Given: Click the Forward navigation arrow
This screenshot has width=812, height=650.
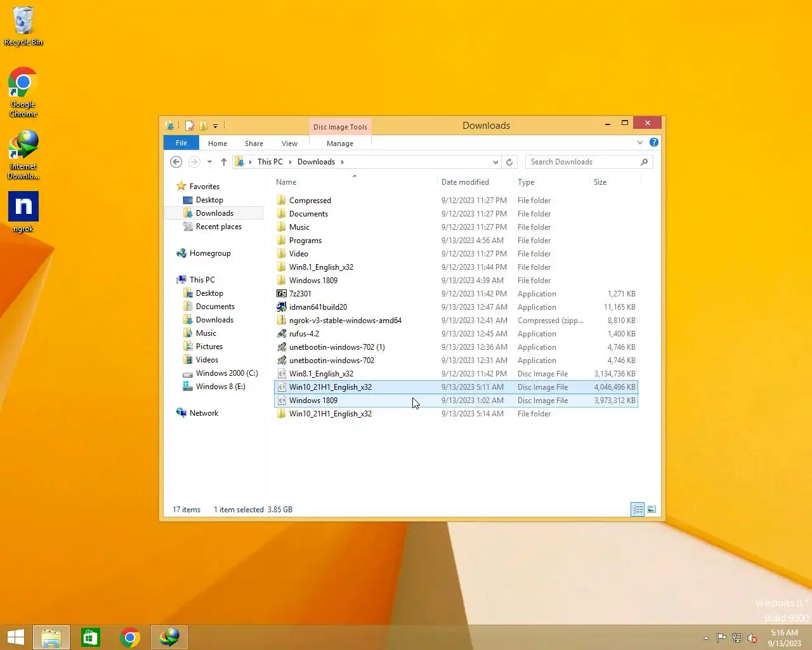Looking at the screenshot, I should tap(194, 162).
